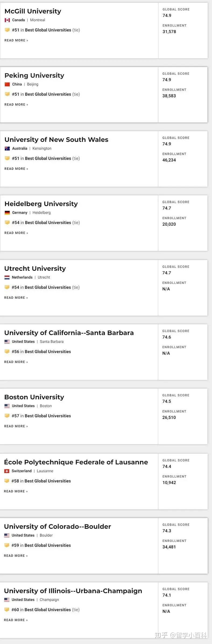Click Best Global Universities link for Colorado--Boulder
This screenshot has height=644, width=212.
(x=48, y=545)
